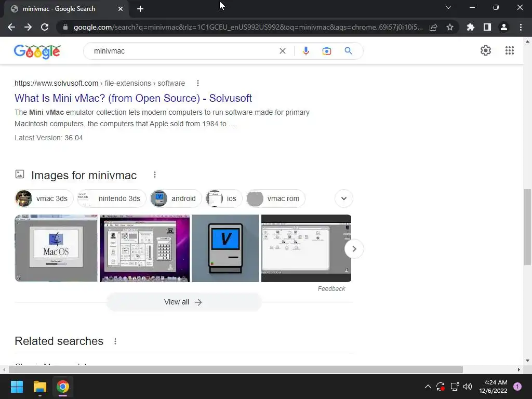Open the What Is Mini vMac Solvusoft link
Image resolution: width=532 pixels, height=399 pixels.
[133, 98]
